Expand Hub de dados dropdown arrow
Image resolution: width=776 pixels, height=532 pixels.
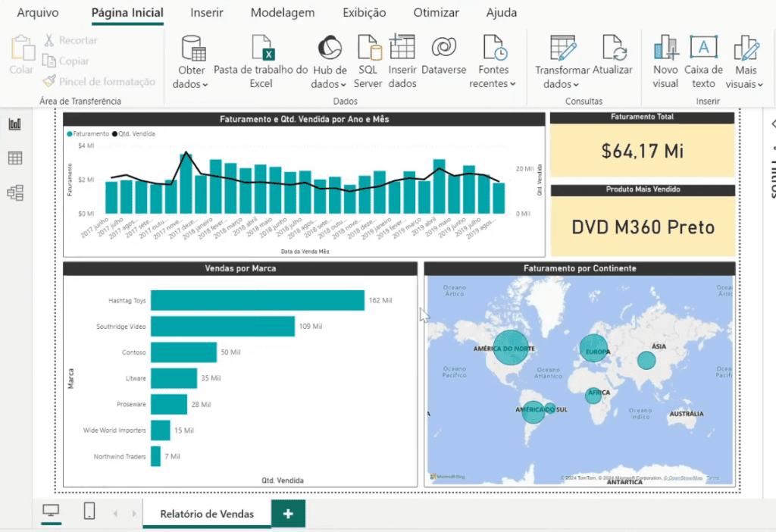pos(343,85)
